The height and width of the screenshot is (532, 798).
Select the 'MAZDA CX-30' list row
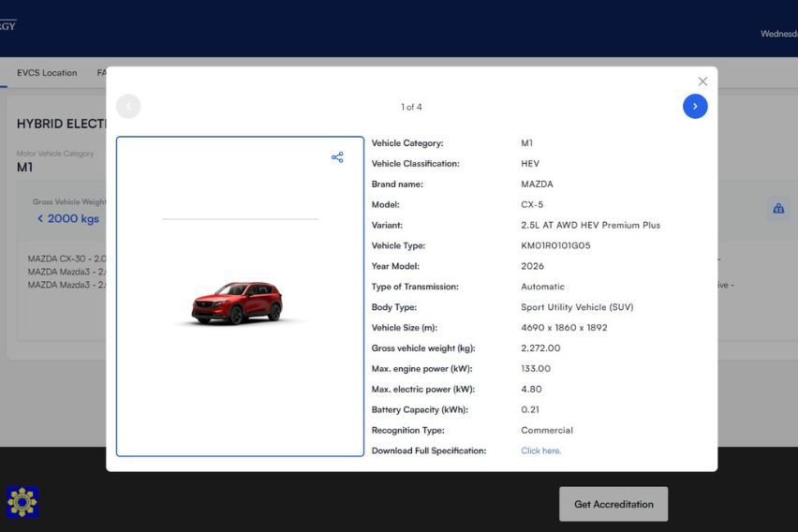pos(66,259)
